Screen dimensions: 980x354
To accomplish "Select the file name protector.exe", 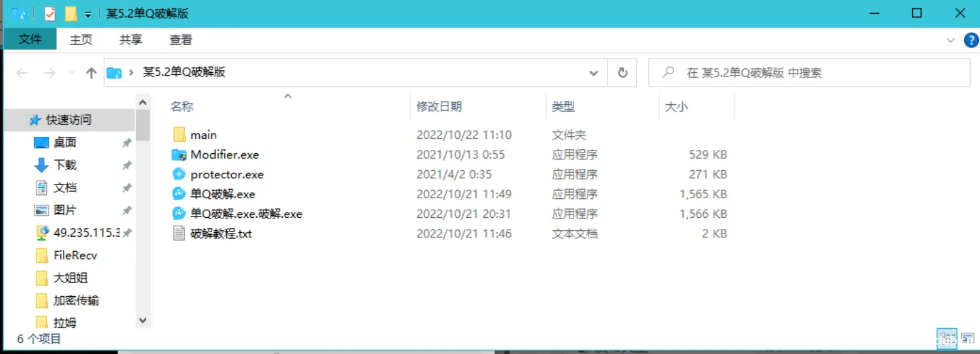I will point(227,174).
